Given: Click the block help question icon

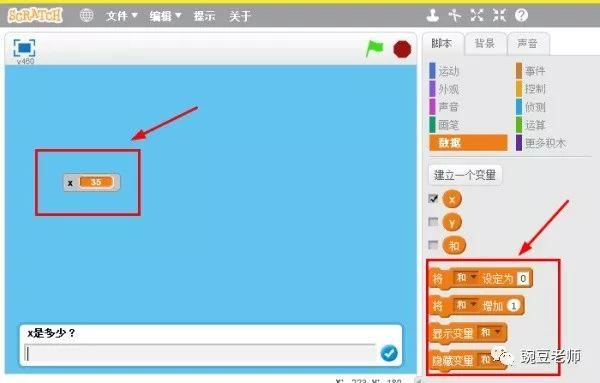Looking at the screenshot, I should click(521, 16).
